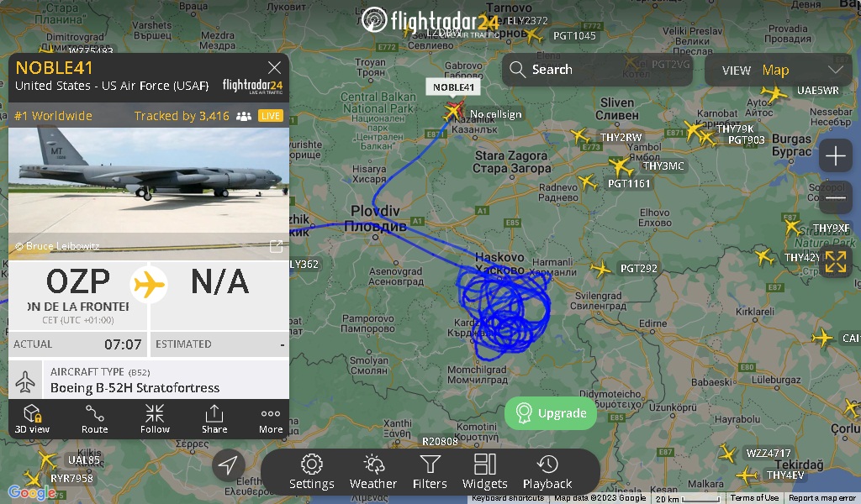
Task: Zoom out of the map
Action: click(x=835, y=197)
